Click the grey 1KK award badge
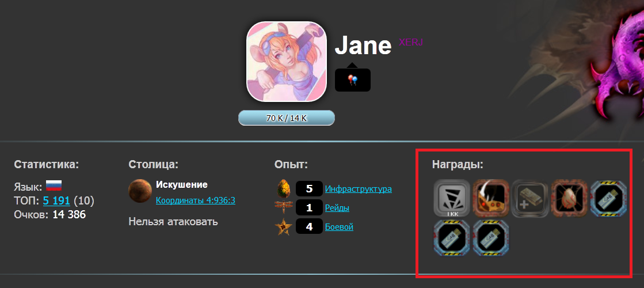The image size is (644, 288). tap(452, 198)
